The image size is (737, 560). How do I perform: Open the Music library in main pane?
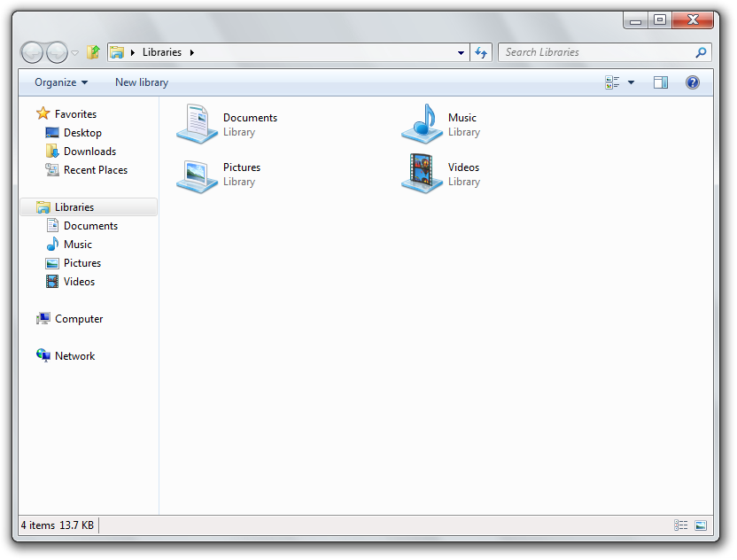click(x=422, y=123)
